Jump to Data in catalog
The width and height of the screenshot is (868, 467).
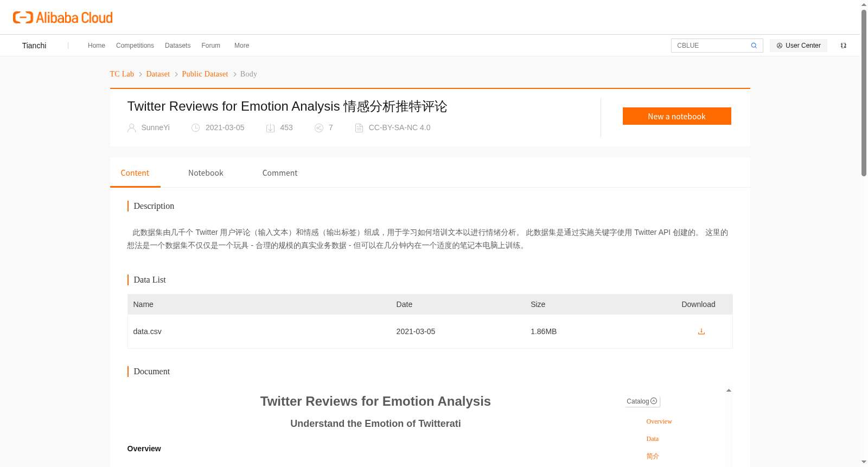(x=653, y=439)
